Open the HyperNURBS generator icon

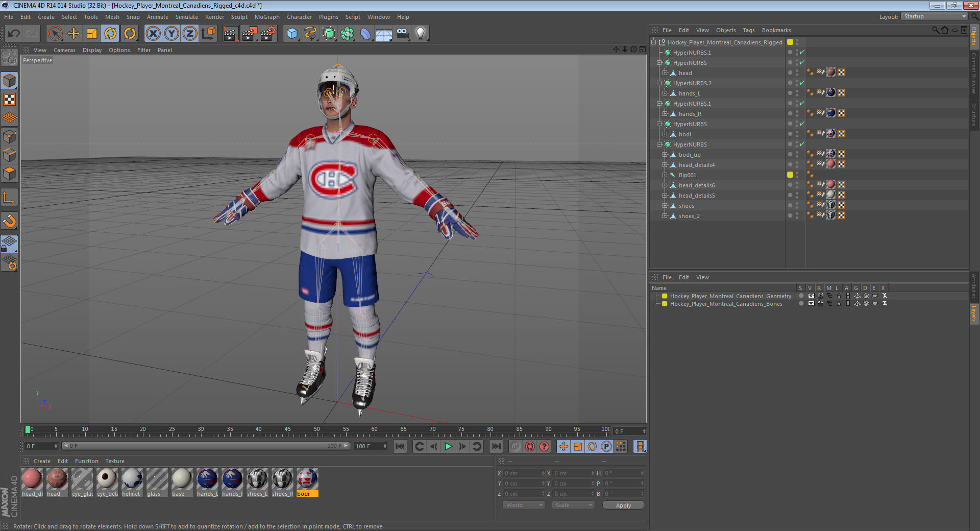coord(329,34)
